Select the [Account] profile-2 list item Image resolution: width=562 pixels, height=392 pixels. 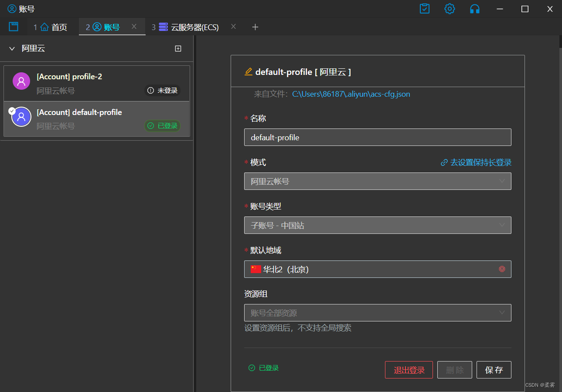(x=97, y=83)
